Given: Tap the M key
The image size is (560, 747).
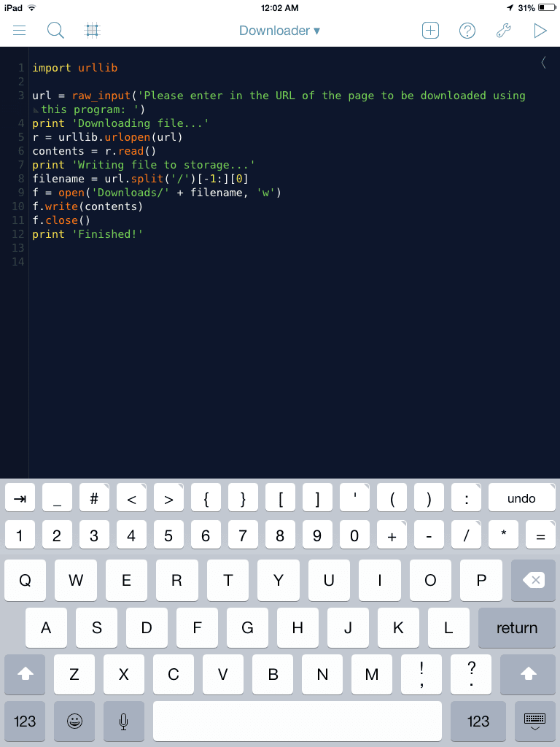Looking at the screenshot, I should (372, 674).
